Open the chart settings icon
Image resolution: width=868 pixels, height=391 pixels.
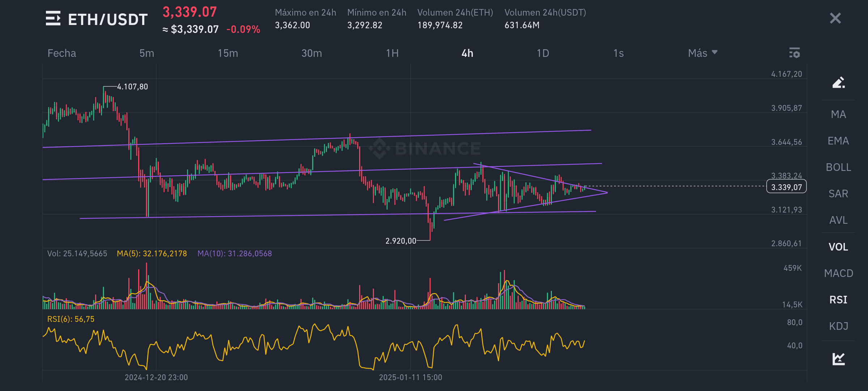pyautogui.click(x=794, y=53)
